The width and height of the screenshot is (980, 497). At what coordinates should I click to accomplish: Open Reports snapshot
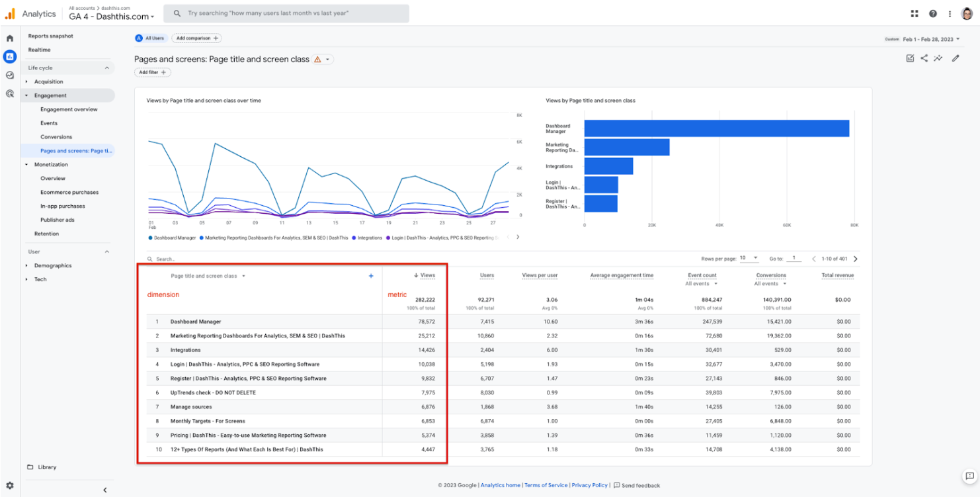point(50,36)
